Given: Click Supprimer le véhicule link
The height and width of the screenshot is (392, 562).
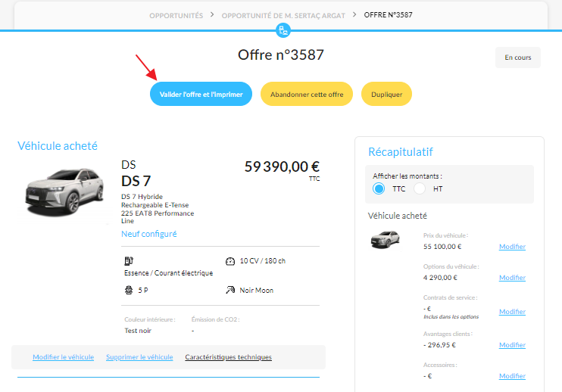Looking at the screenshot, I should [139, 357].
